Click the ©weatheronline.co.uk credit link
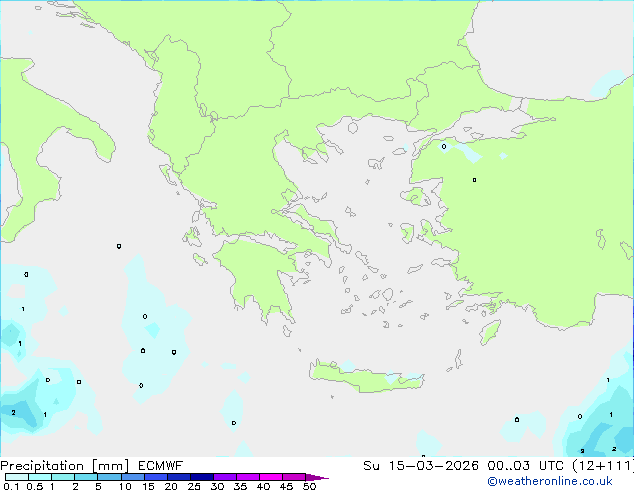634x490 pixels. point(550,481)
